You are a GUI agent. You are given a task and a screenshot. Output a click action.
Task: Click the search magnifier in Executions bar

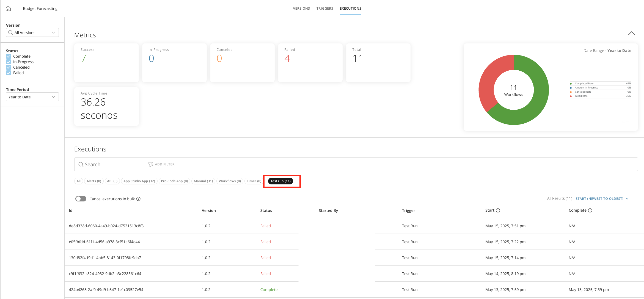(81, 164)
